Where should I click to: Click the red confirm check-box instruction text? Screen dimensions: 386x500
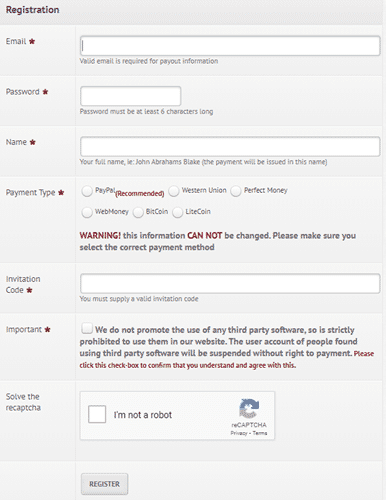[227, 359]
